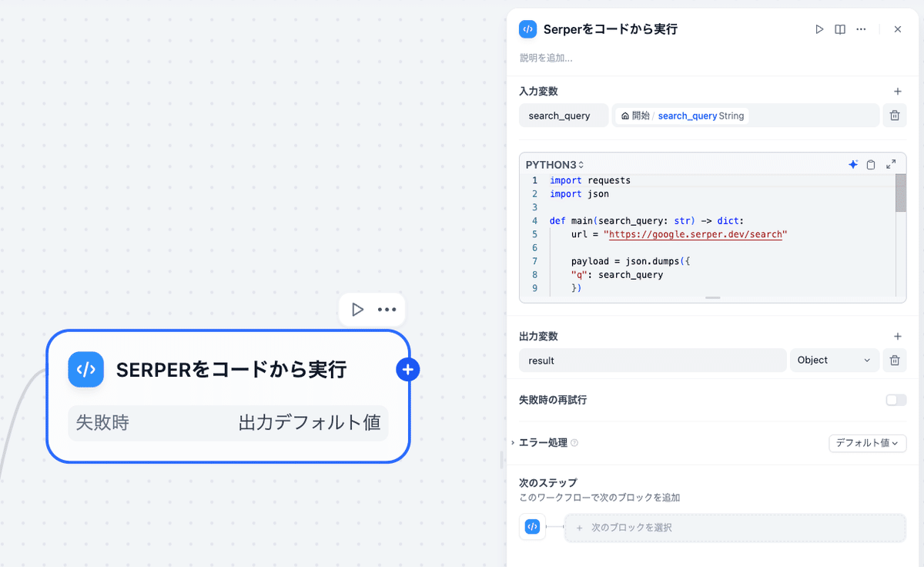Click the code icon on the canvas node header
This screenshot has height=567, width=924.
point(85,369)
